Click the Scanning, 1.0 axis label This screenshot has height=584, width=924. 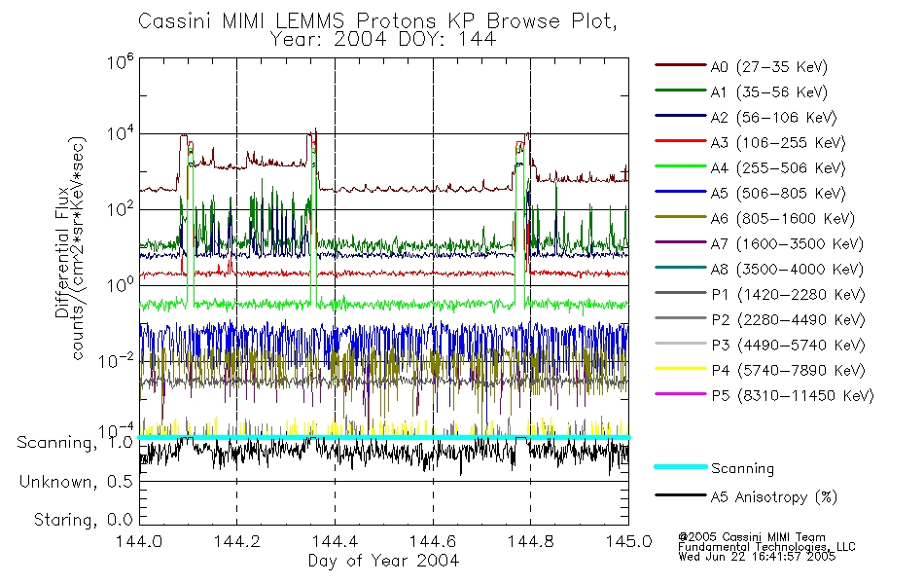pyautogui.click(x=75, y=443)
